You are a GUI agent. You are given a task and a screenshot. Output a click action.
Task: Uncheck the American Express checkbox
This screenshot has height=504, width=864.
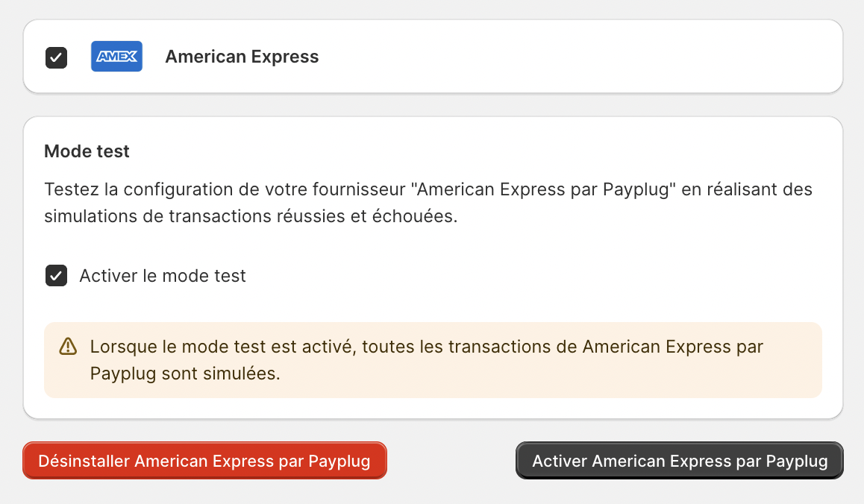pos(57,57)
